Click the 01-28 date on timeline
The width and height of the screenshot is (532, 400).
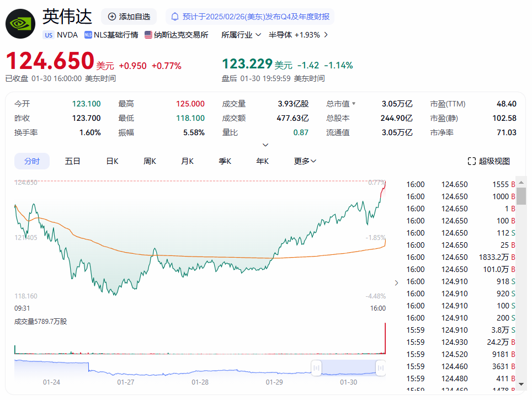click(200, 382)
